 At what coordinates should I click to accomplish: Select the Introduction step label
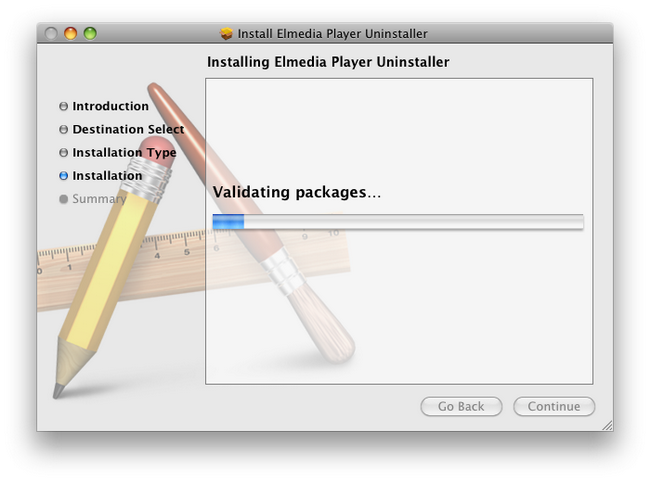click(110, 106)
